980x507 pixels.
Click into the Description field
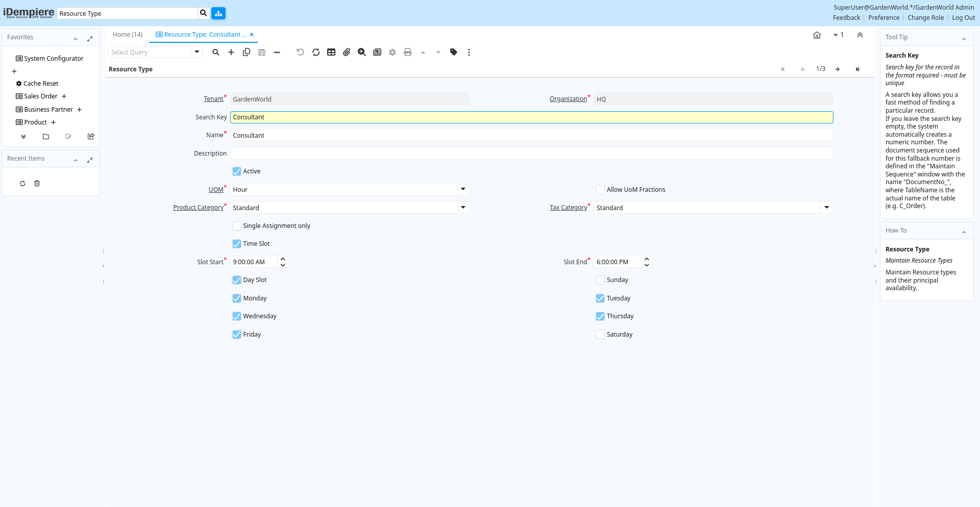click(x=531, y=154)
